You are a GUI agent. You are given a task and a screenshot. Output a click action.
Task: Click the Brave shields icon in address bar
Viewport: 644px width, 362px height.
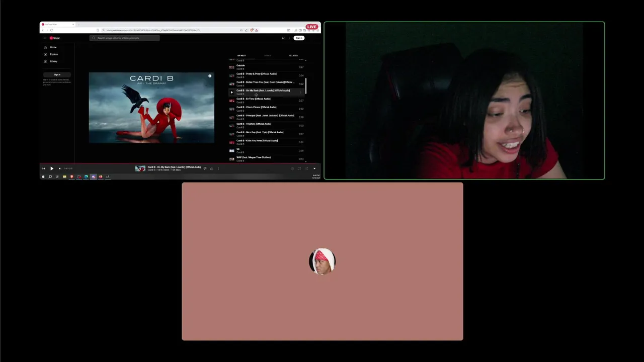(x=252, y=30)
